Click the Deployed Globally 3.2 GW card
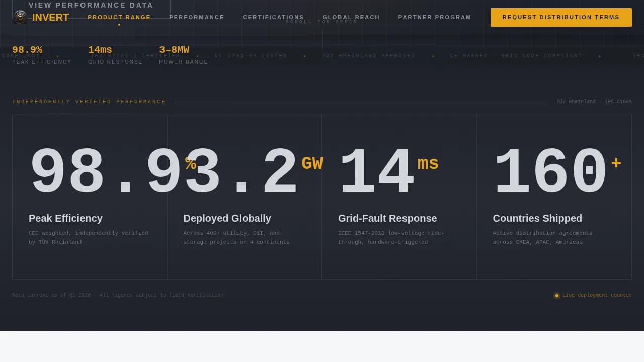 [x=245, y=196]
